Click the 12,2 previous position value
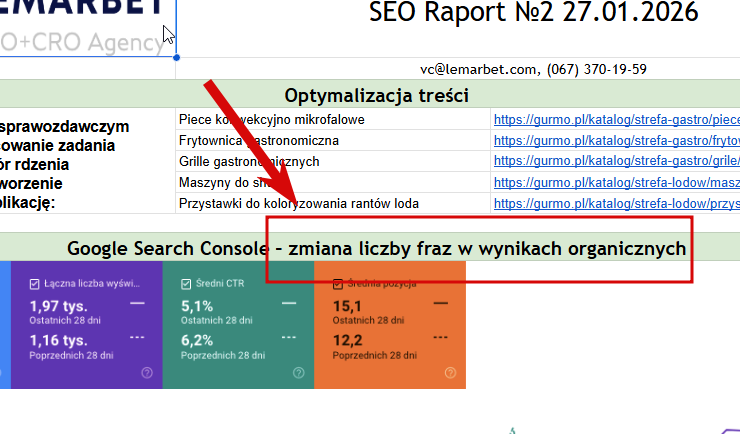This screenshot has width=740, height=434. pyautogui.click(x=347, y=340)
